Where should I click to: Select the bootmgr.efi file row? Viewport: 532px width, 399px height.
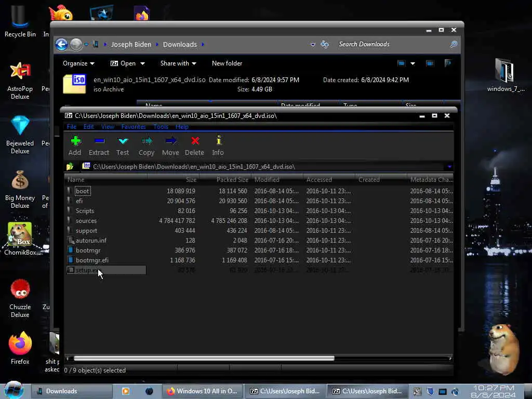click(x=260, y=260)
